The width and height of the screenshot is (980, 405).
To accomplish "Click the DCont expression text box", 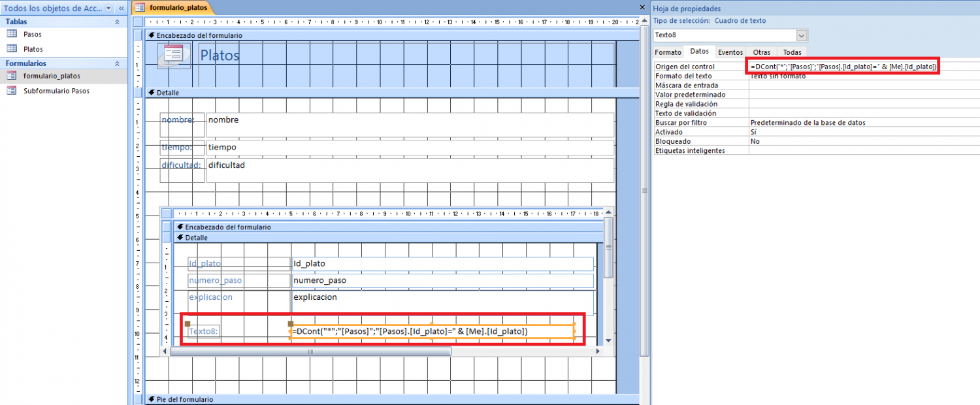I will click(x=432, y=332).
